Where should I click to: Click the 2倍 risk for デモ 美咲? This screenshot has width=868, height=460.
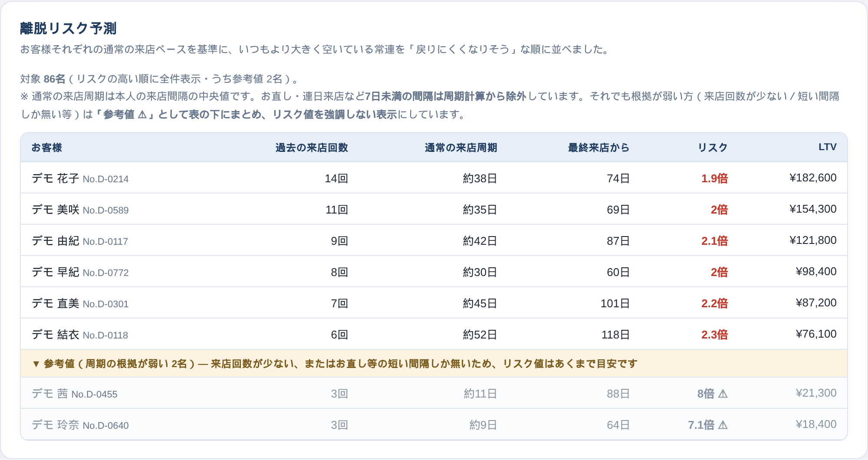click(x=719, y=210)
